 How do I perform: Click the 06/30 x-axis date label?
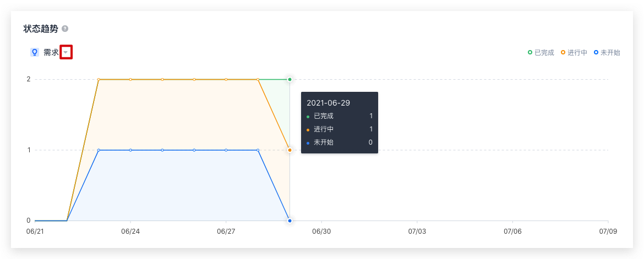pyautogui.click(x=321, y=232)
